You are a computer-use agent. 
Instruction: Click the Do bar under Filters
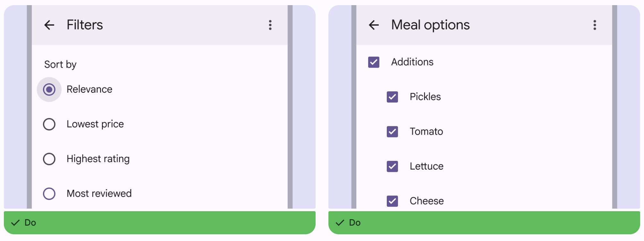[x=159, y=222]
